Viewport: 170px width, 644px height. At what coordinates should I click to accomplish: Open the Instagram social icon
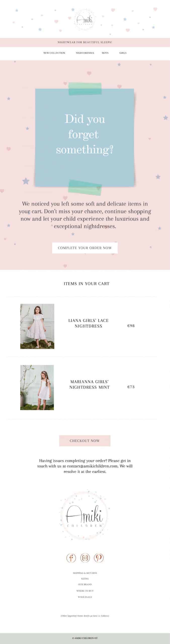point(85,558)
